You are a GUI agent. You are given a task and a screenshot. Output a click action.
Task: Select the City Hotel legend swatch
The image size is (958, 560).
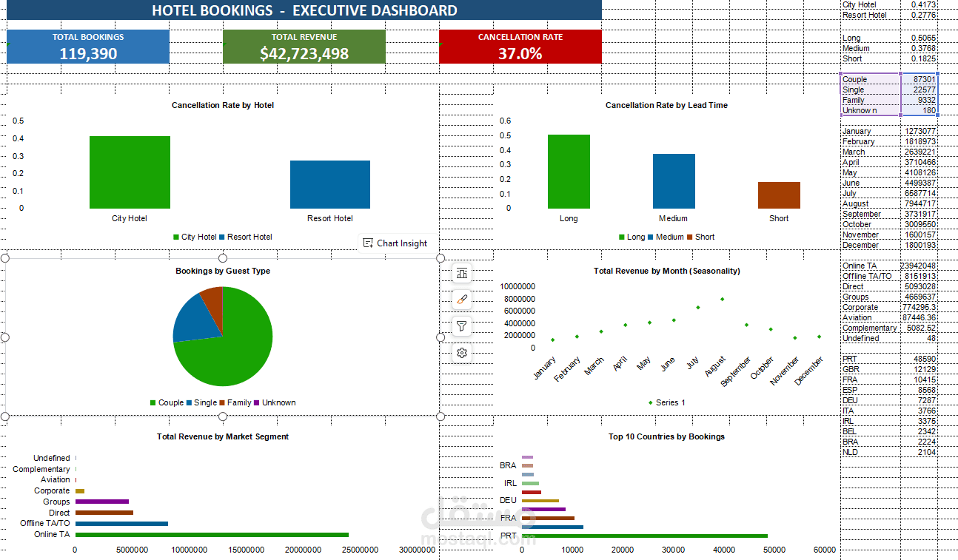[176, 237]
